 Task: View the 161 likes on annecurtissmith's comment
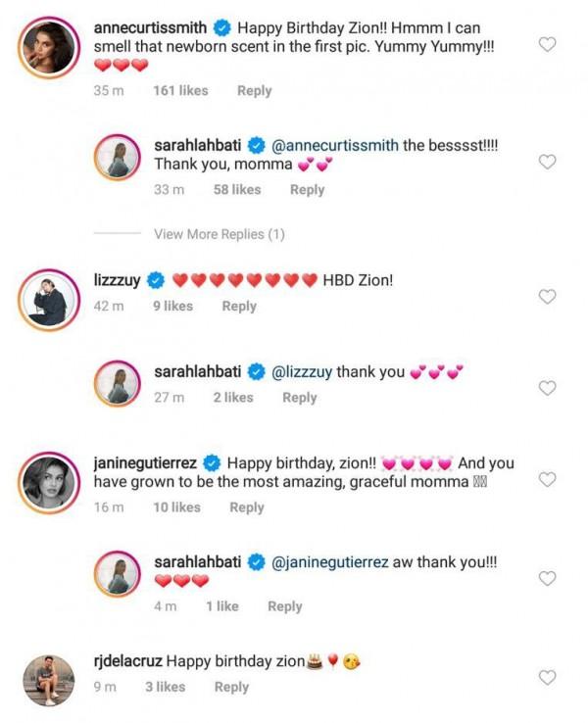click(x=180, y=90)
